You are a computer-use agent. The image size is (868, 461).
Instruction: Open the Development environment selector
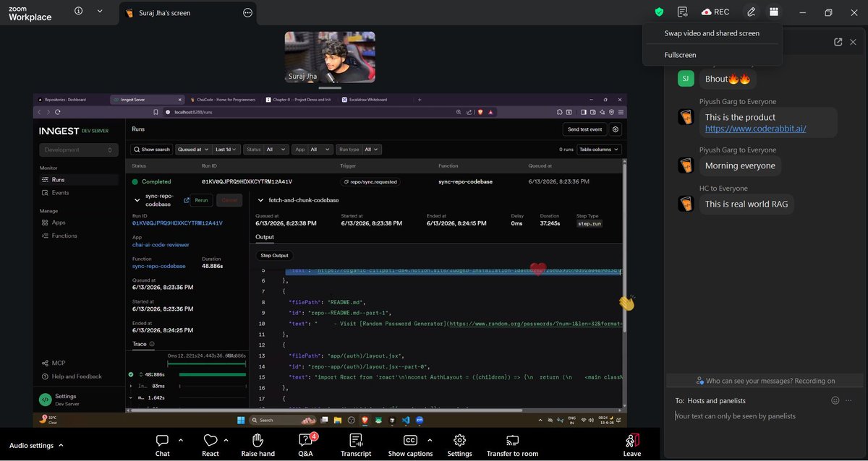point(79,150)
